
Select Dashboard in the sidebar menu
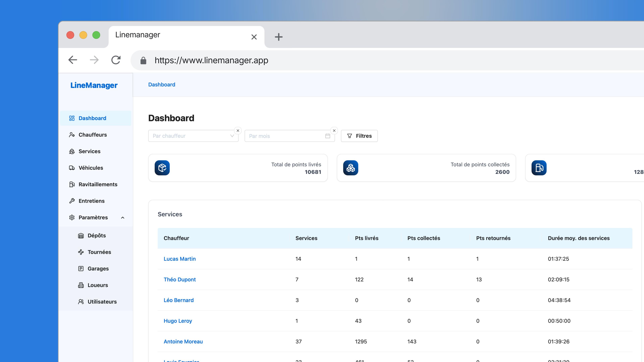(x=95, y=118)
